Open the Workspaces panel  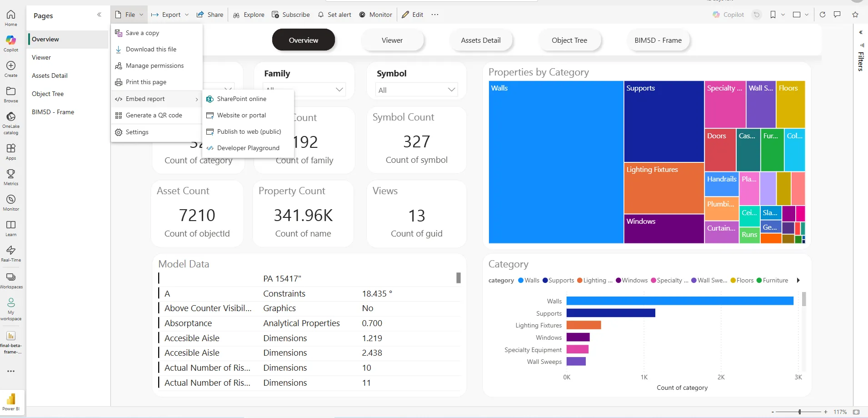tap(10, 279)
